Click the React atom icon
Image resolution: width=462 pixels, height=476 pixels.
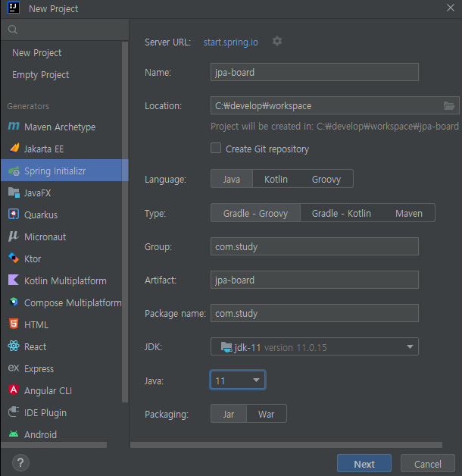coord(14,346)
